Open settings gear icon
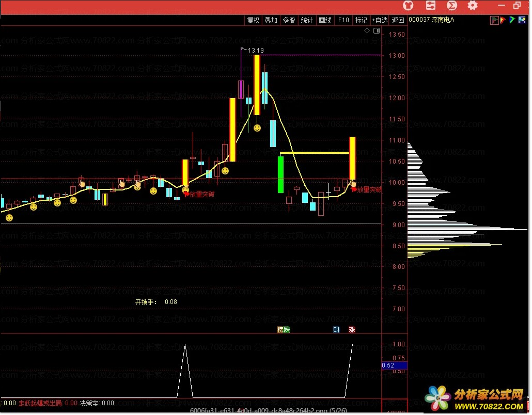The image size is (532, 415). 473,5
